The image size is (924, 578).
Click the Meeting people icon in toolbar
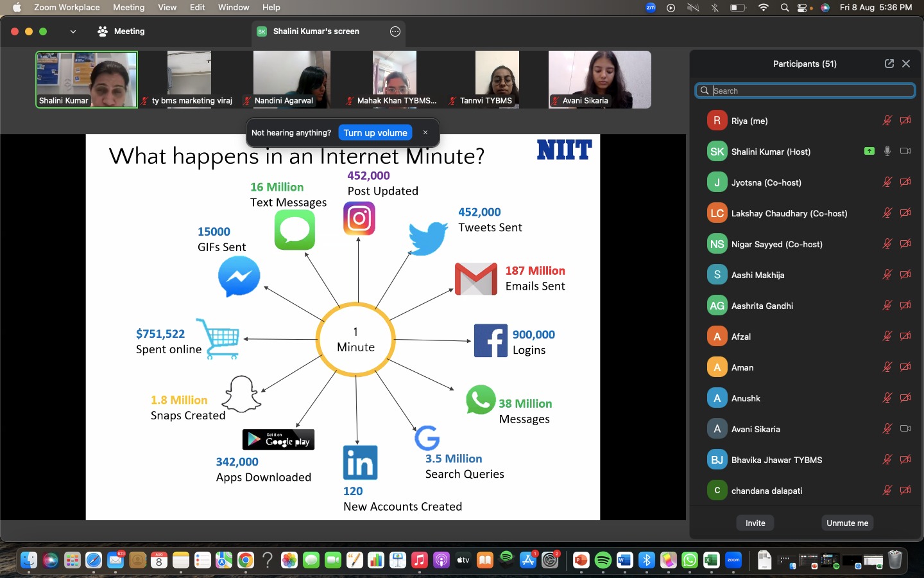point(103,31)
